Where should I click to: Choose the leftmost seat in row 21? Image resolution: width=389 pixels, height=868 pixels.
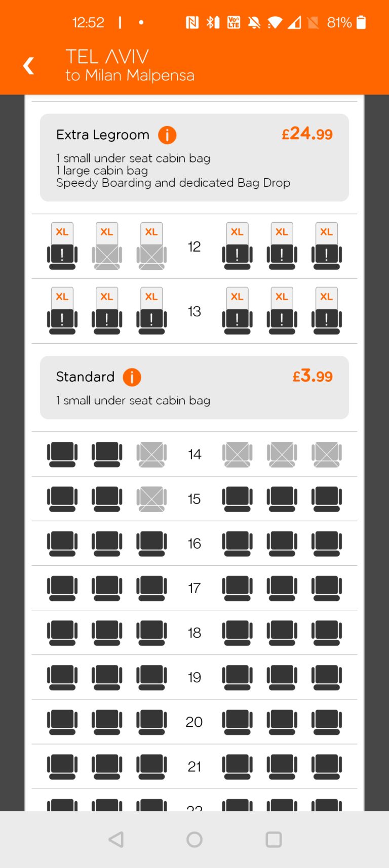(62, 767)
